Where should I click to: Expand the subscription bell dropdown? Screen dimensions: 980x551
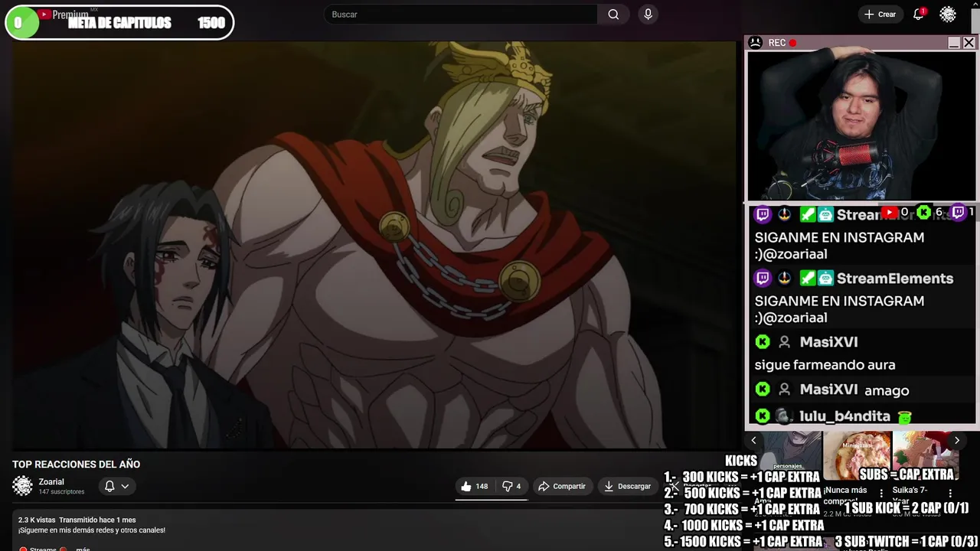(116, 486)
